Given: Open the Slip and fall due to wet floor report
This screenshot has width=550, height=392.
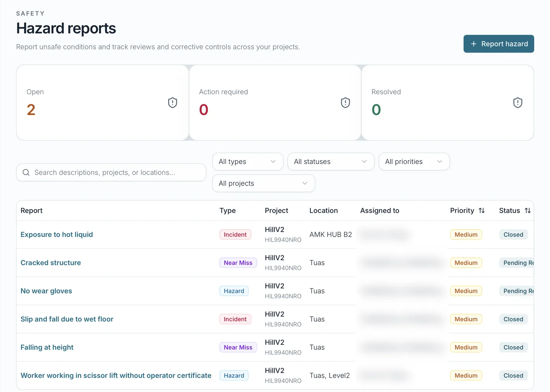Looking at the screenshot, I should coord(67,319).
